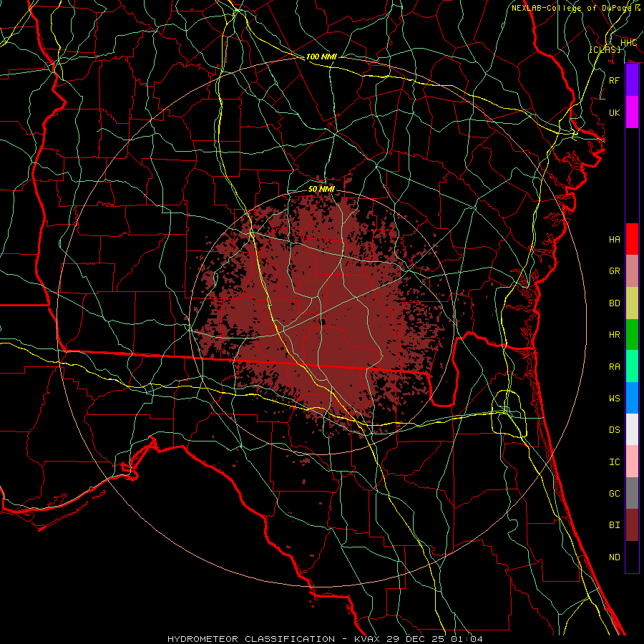Click the black ND legend swatch
644x644 pixels.
tap(632, 557)
